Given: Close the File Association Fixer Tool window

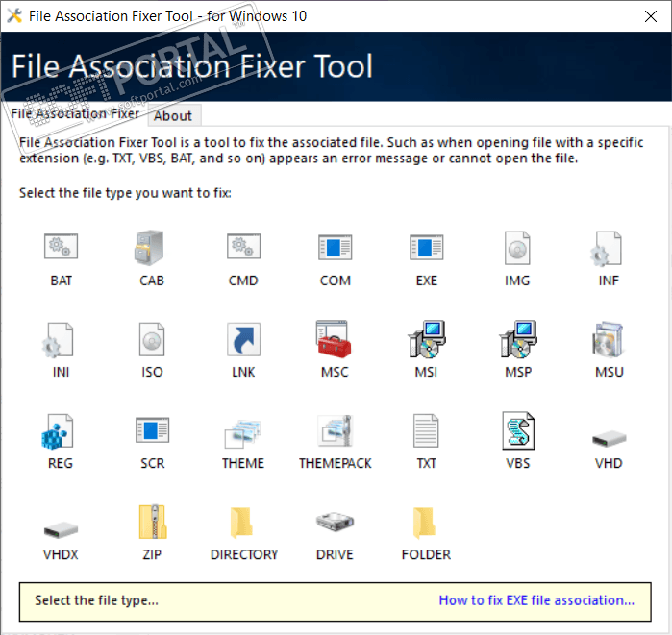Looking at the screenshot, I should coord(651,16).
